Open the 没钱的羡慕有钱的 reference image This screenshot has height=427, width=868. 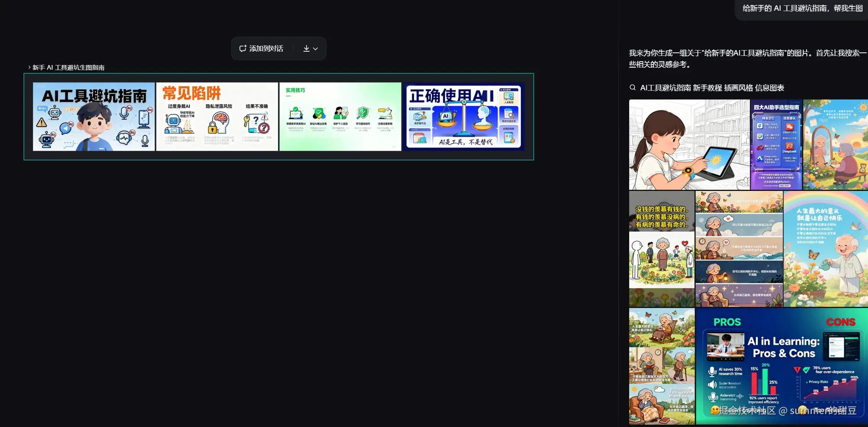coord(661,249)
